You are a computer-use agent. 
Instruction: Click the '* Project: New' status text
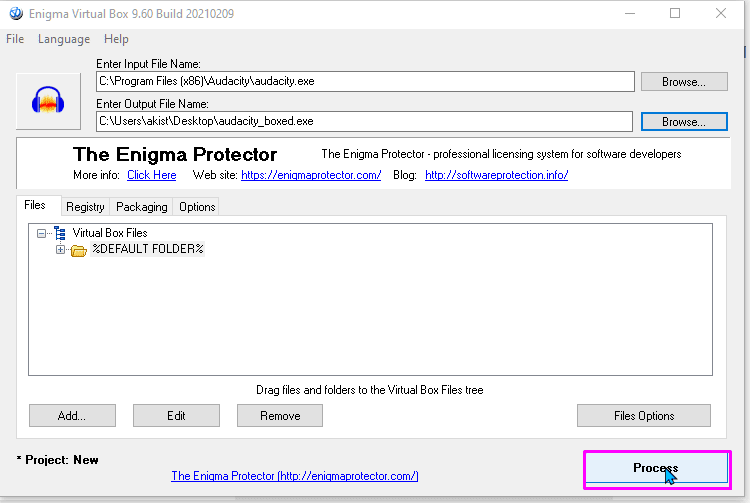pyautogui.click(x=57, y=460)
